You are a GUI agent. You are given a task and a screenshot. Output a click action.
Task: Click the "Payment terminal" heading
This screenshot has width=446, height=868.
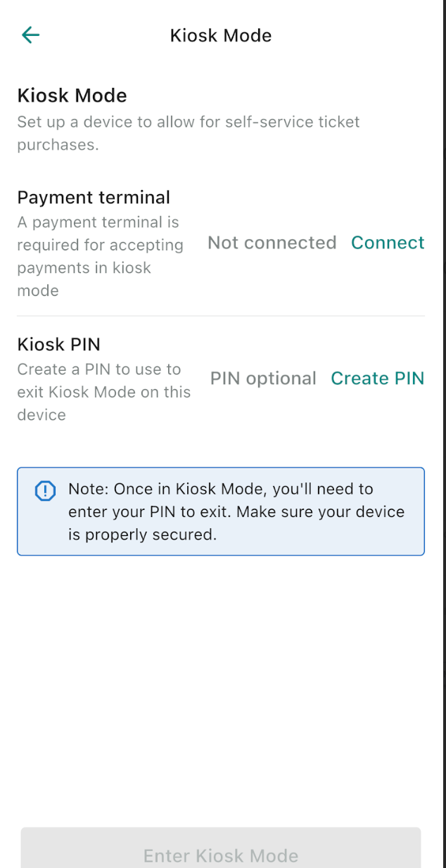tap(94, 198)
